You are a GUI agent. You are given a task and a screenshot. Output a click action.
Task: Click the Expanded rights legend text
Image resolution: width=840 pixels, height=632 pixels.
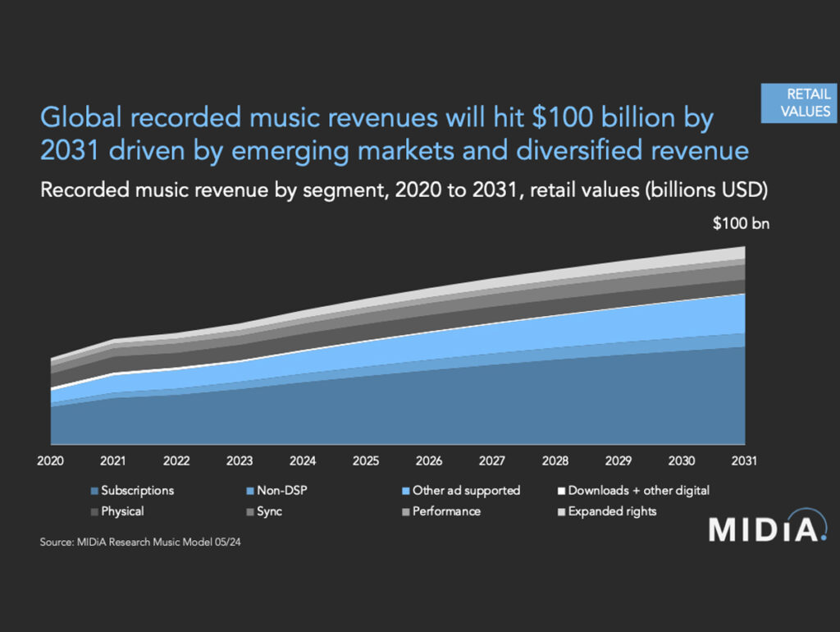click(x=612, y=512)
